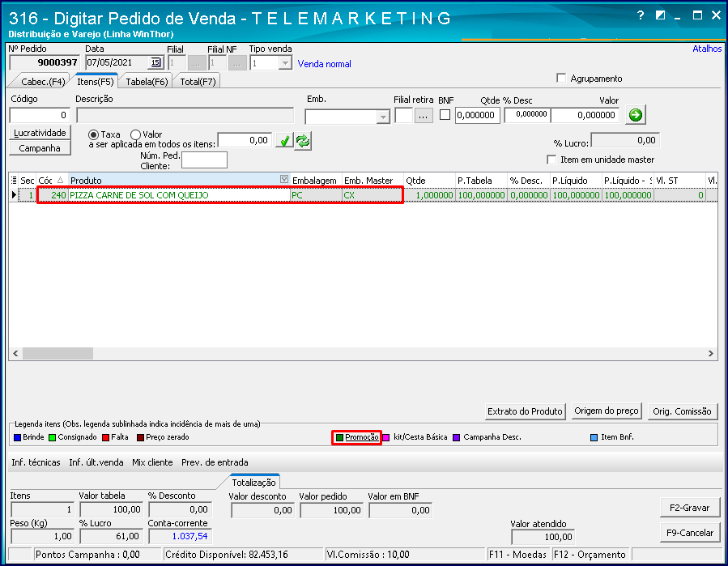Click the Lucratividade button
The height and width of the screenshot is (566, 728).
point(40,133)
